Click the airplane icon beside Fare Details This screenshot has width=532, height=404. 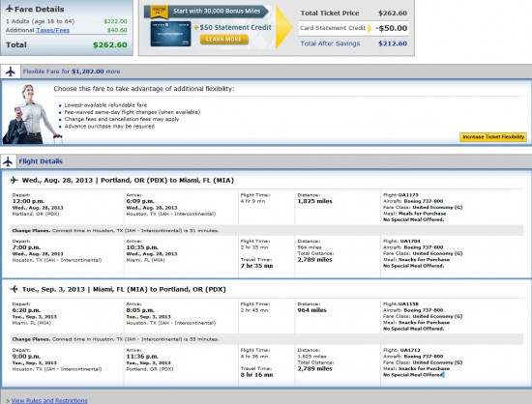coord(10,9)
